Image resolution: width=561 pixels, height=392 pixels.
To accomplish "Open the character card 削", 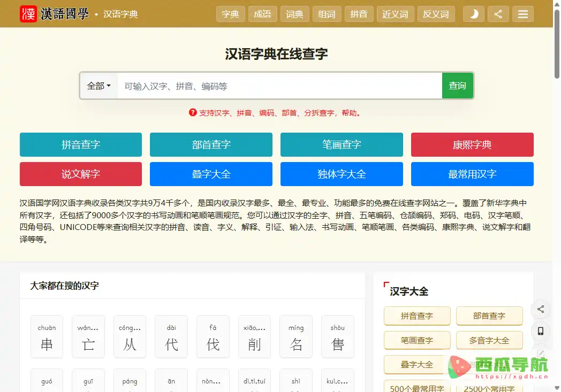I will coord(254,336).
